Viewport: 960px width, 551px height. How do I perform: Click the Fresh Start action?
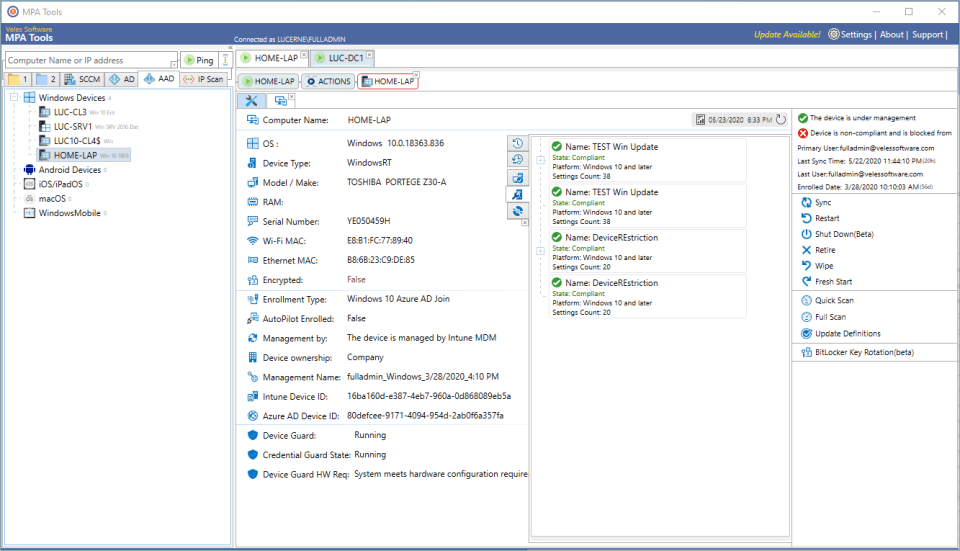[832, 282]
